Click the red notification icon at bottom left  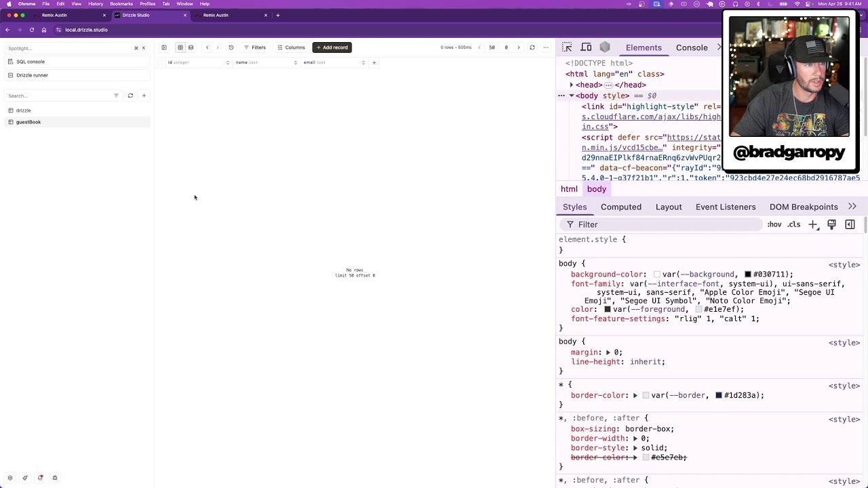40,478
